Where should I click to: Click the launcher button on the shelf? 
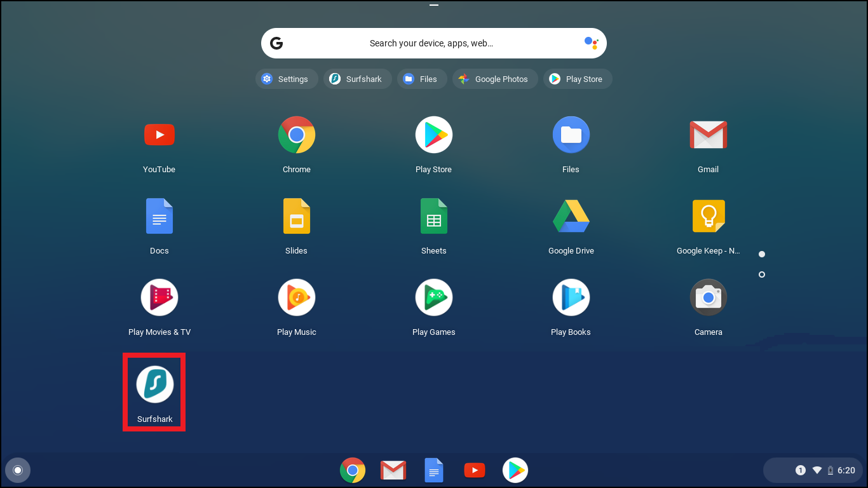click(x=18, y=470)
